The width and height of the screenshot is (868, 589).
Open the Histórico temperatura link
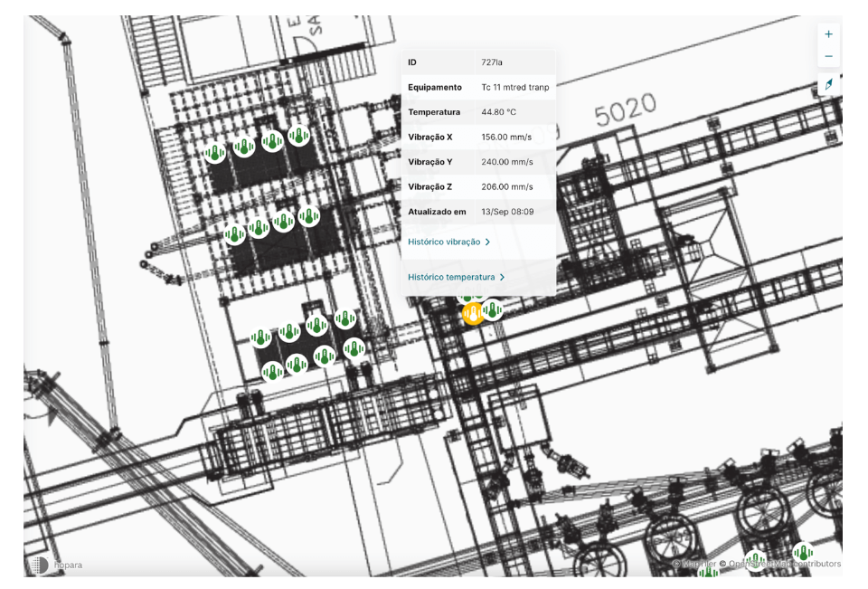[451, 277]
